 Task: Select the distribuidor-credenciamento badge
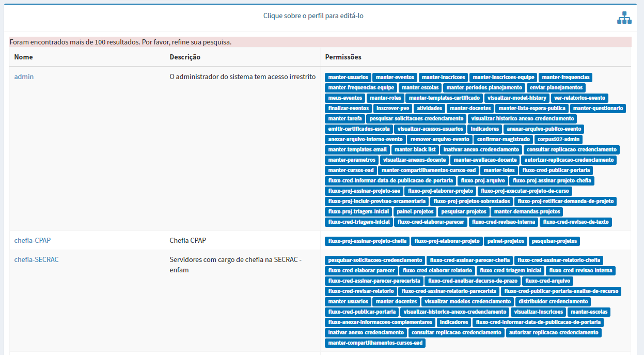click(x=553, y=302)
